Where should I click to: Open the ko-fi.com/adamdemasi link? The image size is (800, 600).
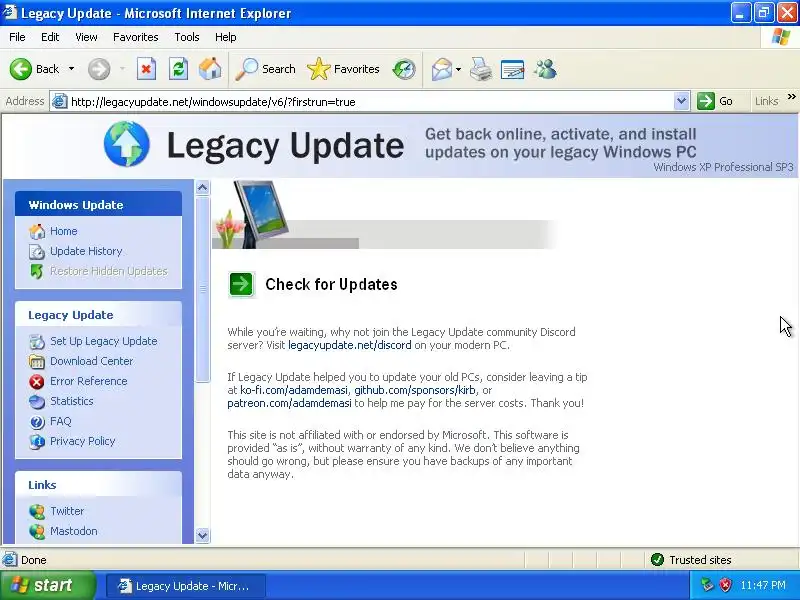[x=294, y=390]
